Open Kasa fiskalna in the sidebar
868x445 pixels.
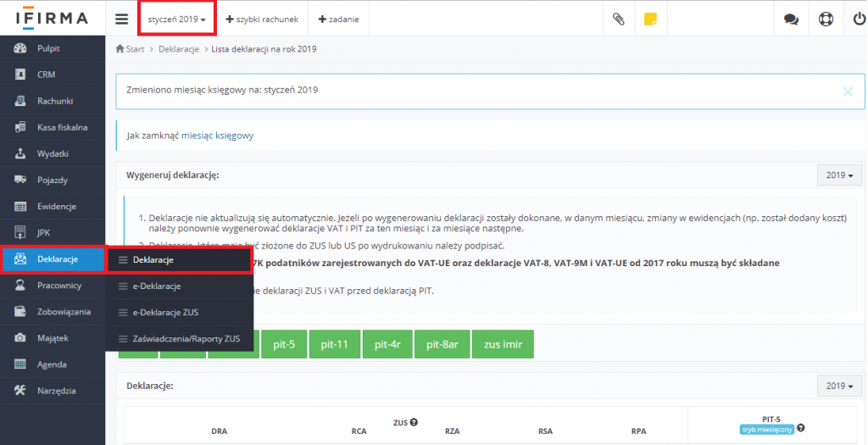coord(62,127)
